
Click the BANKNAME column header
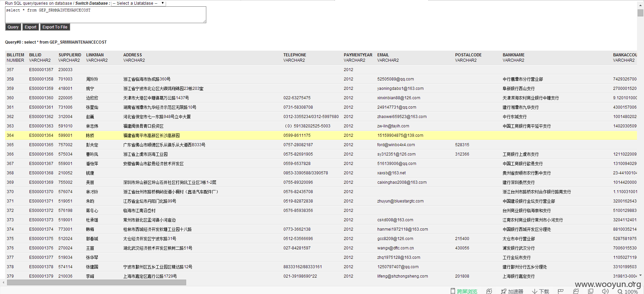(514, 55)
